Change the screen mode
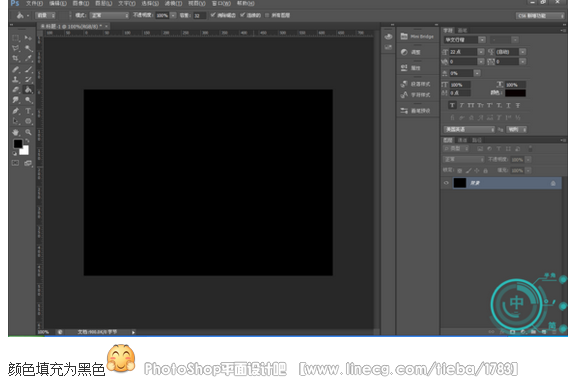Screen dimensions: 568x386 coord(28,163)
